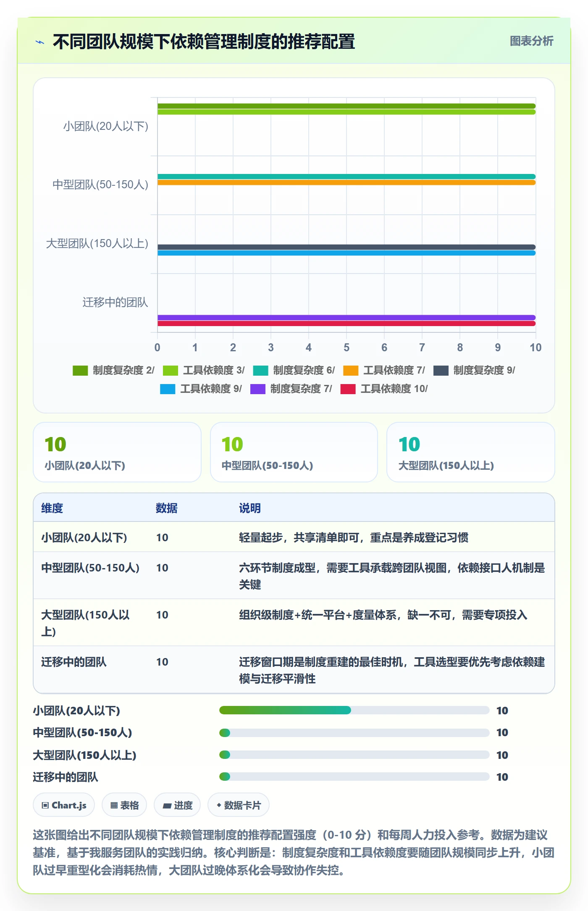588x911 pixels.
Task: Toggle legend item 制度复杂度 6/
Action: click(294, 370)
